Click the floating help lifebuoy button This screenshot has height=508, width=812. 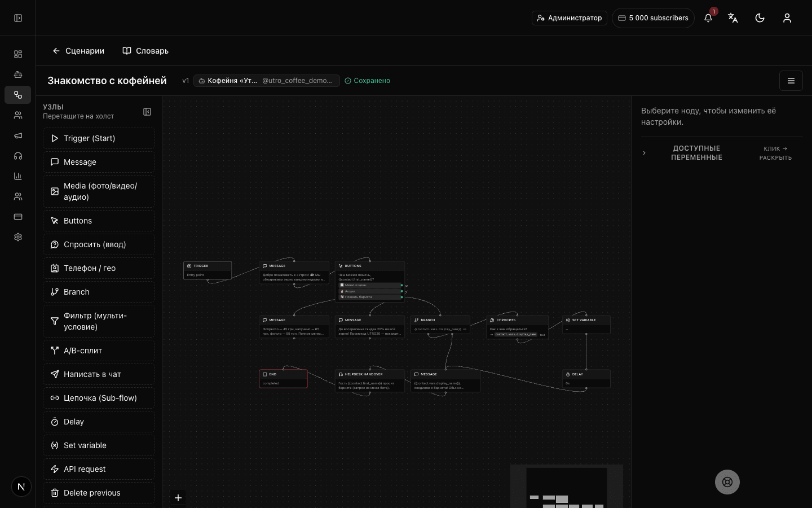pyautogui.click(x=727, y=482)
